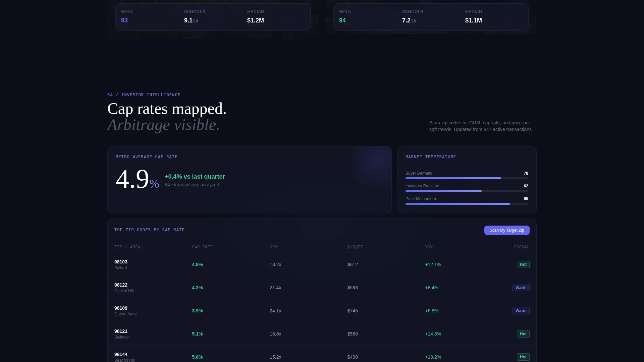Click the Inventory Pressure progress bar
Image resolution: width=644 pixels, height=362 pixels.
pyautogui.click(x=467, y=191)
